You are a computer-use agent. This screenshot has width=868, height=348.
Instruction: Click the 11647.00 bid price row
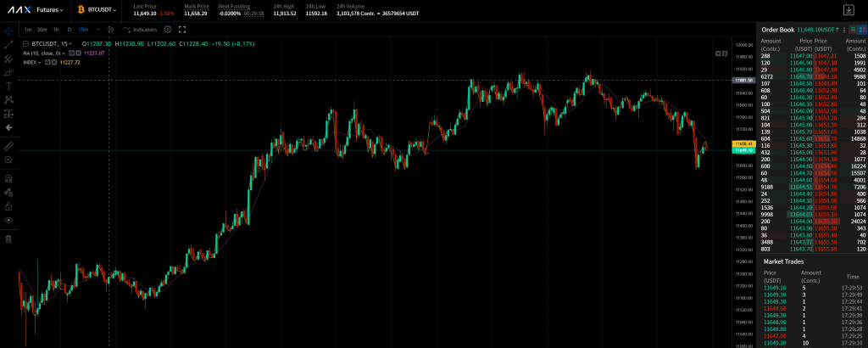coord(800,55)
